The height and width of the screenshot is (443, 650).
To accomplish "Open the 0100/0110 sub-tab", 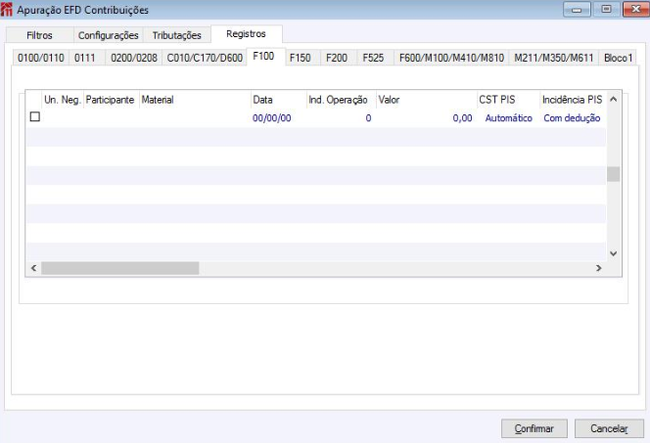I will 41,58.
